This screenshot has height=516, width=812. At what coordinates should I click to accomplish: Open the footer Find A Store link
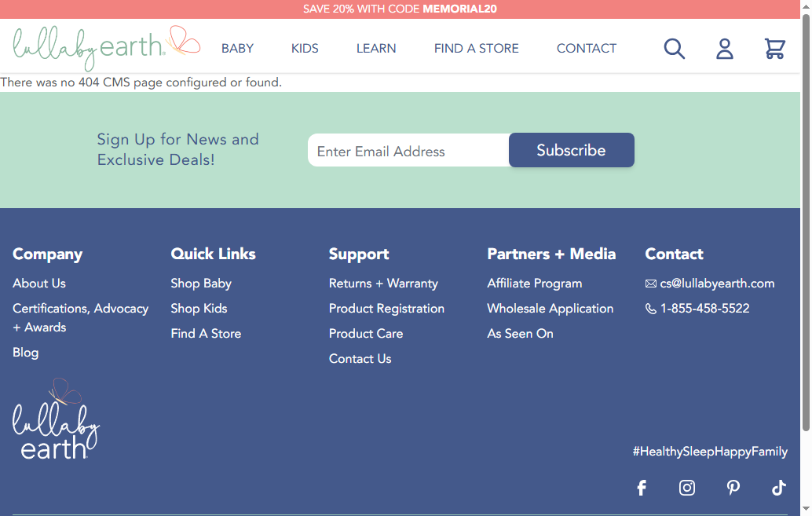click(206, 334)
